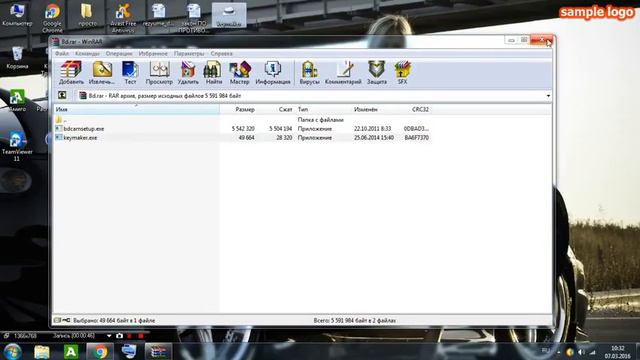Show hidden tray icons arrow
Viewport: 640px width, 360px height.
(558, 352)
